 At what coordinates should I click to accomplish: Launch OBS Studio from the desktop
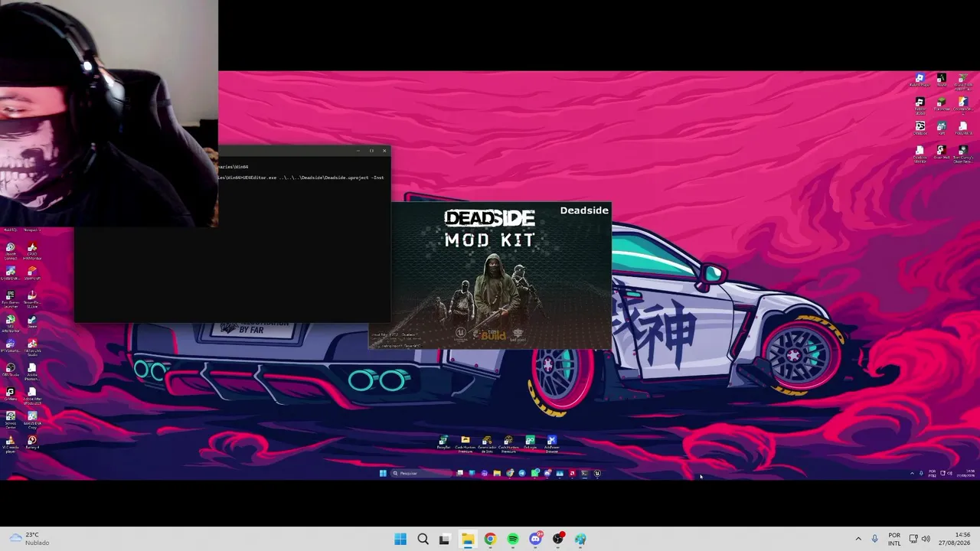(11, 370)
